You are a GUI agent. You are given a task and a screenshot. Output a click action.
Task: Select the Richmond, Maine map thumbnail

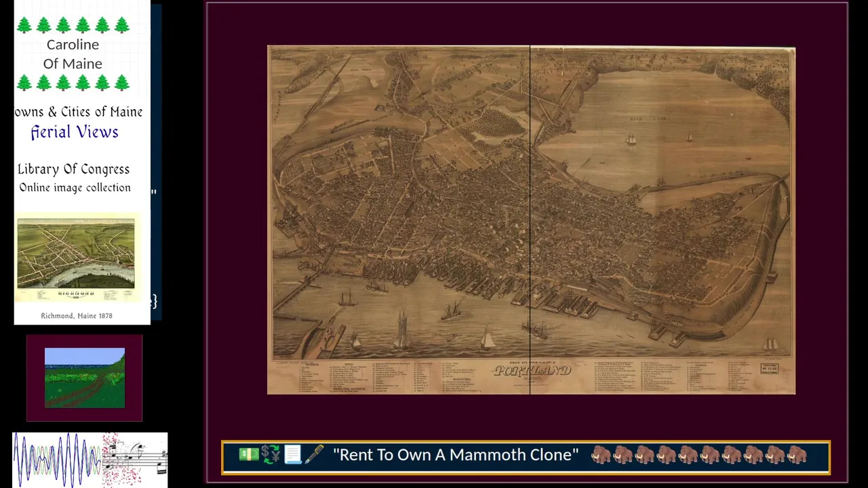(x=76, y=260)
